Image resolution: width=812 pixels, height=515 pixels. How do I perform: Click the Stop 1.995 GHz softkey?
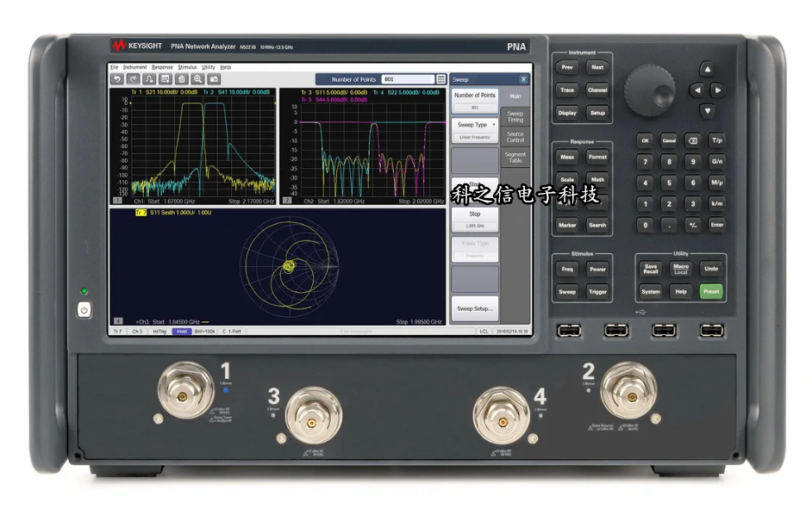point(475,220)
